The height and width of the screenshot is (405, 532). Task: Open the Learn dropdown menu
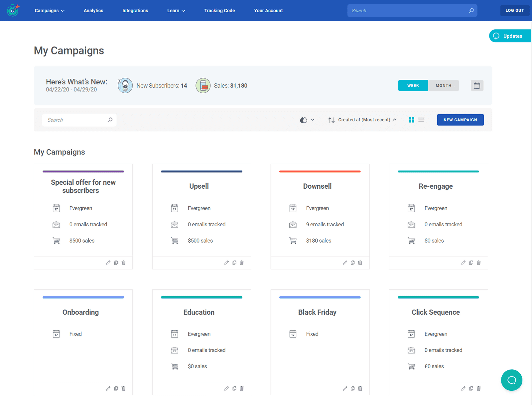pos(176,11)
